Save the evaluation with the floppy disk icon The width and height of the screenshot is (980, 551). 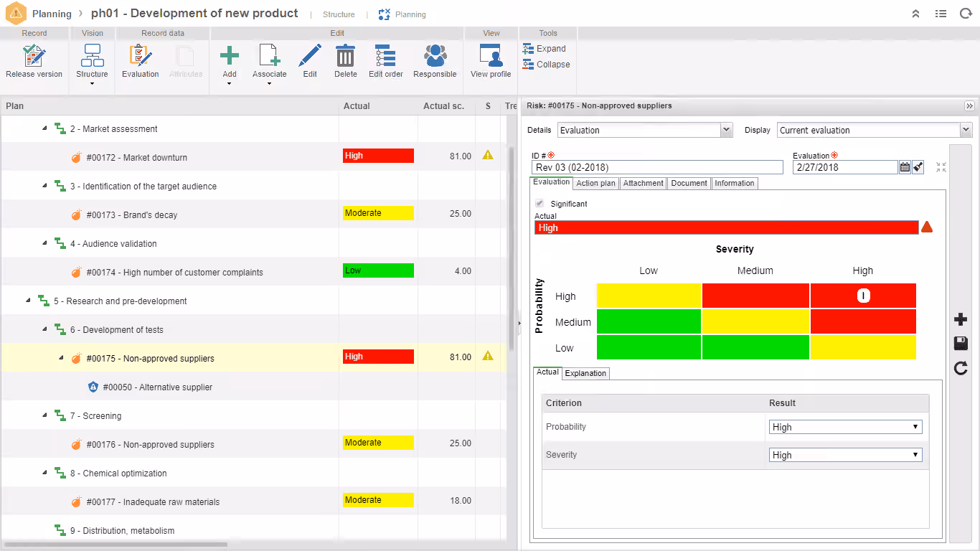point(961,344)
